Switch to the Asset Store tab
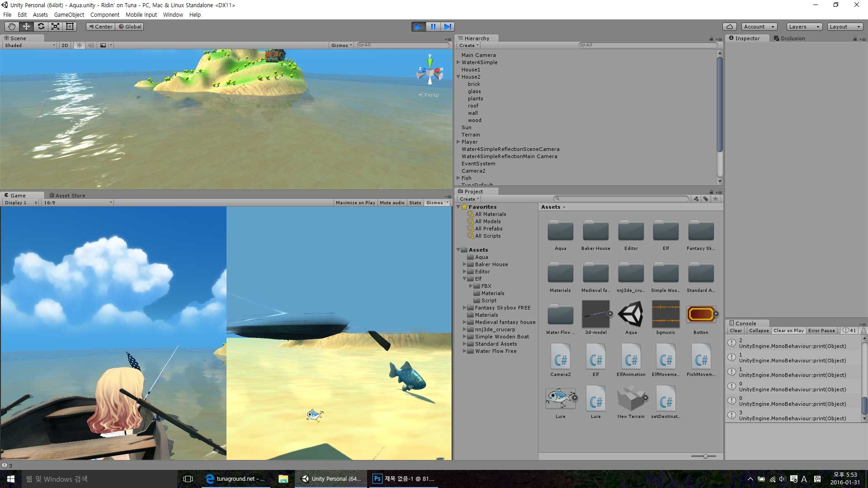This screenshot has width=868, height=488. click(x=67, y=196)
